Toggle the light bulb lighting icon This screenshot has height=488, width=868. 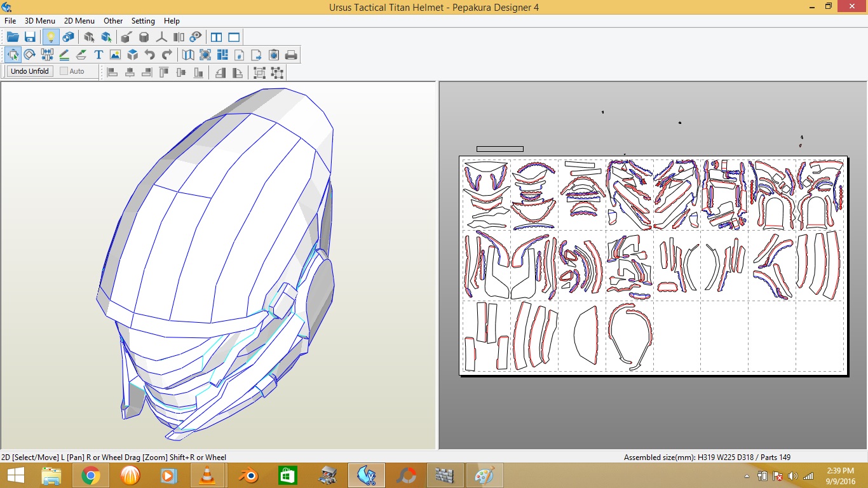[51, 37]
